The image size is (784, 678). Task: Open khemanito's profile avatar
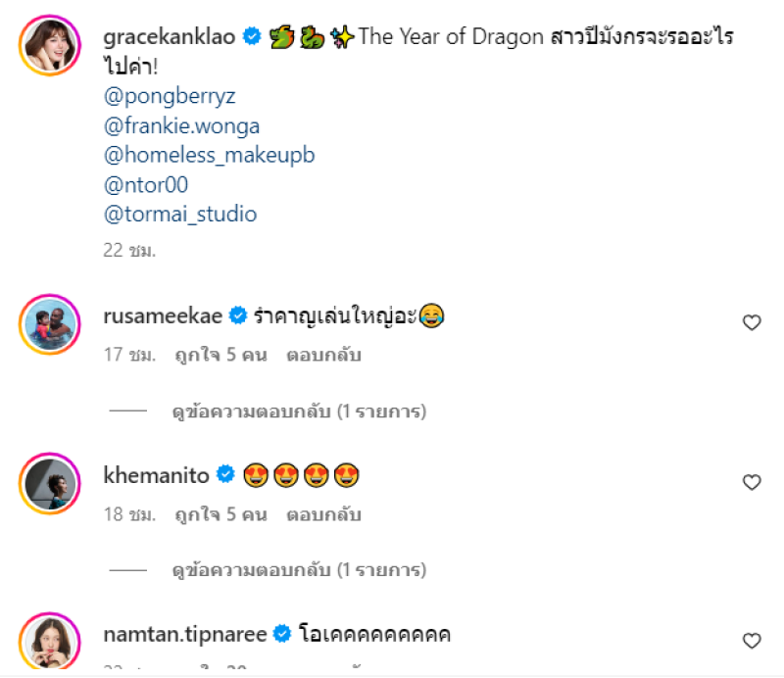click(x=49, y=484)
